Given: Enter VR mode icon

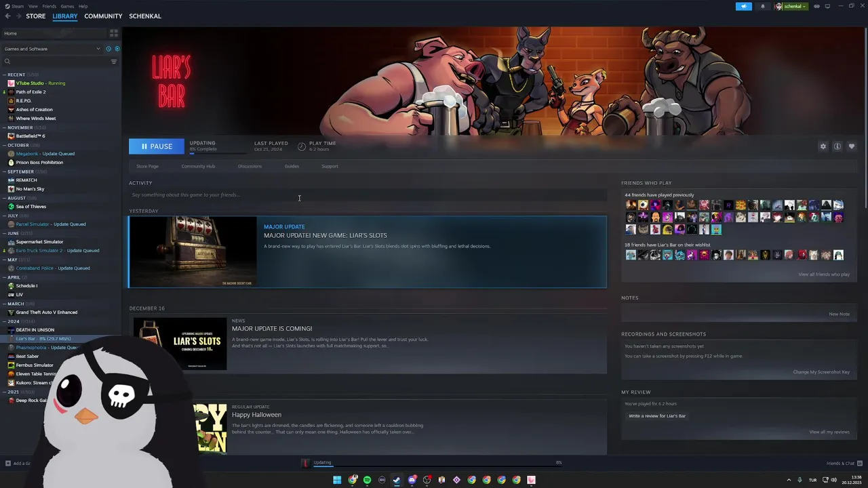Looking at the screenshot, I should coord(816,6).
